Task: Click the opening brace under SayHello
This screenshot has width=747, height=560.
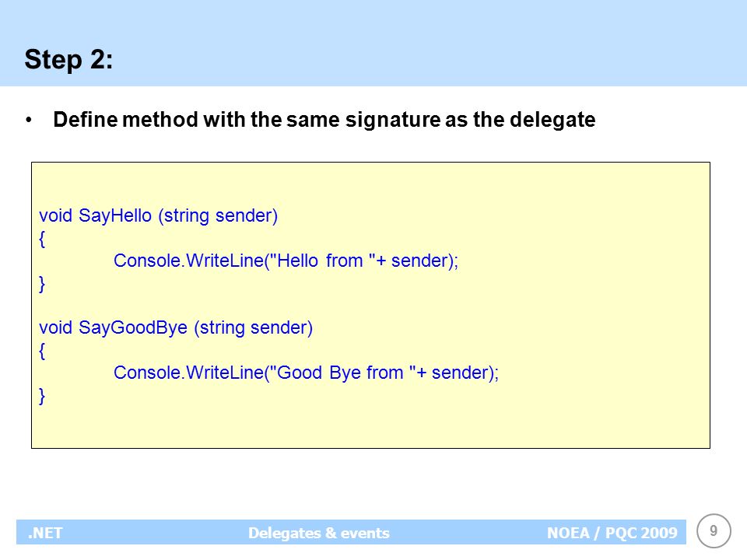Action: click(42, 239)
